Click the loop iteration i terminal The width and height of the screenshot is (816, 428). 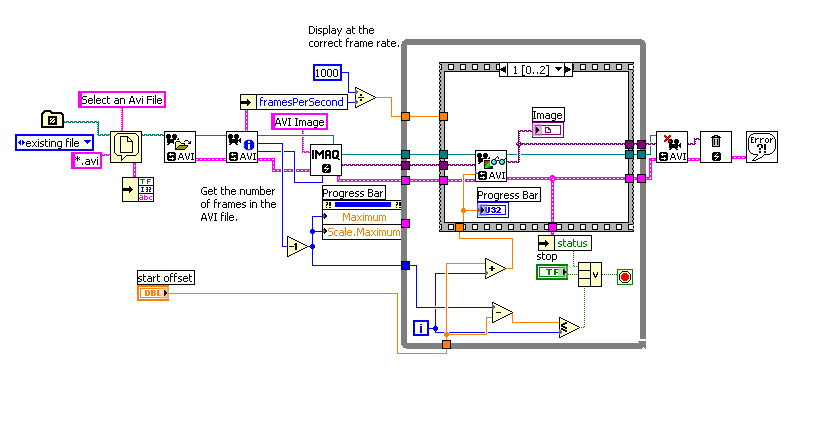tap(420, 328)
